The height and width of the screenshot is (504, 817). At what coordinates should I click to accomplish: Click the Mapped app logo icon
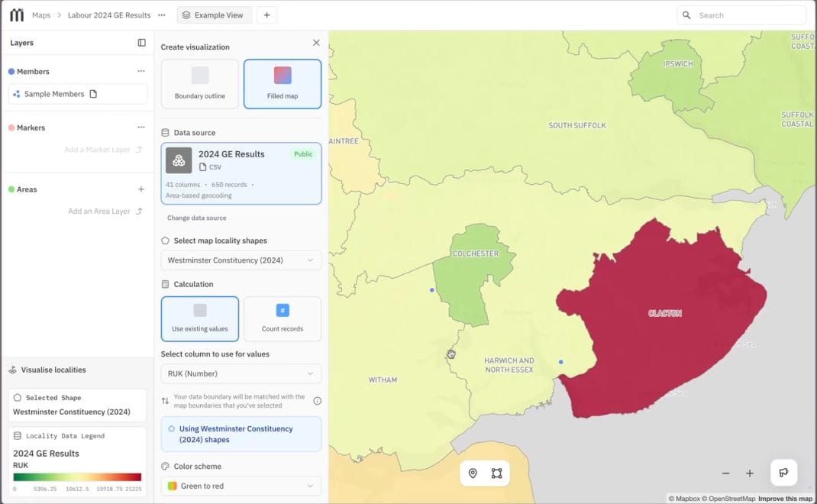tap(17, 15)
